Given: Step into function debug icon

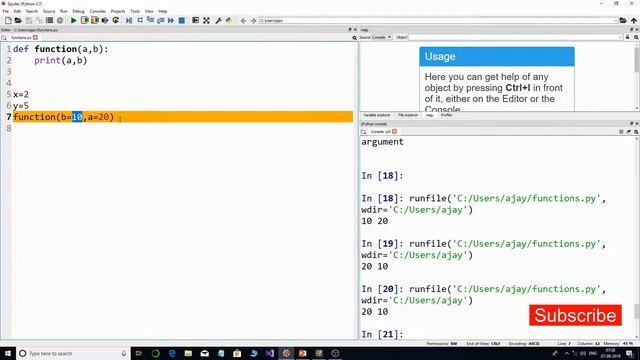Looking at the screenshot, I should [151, 20].
